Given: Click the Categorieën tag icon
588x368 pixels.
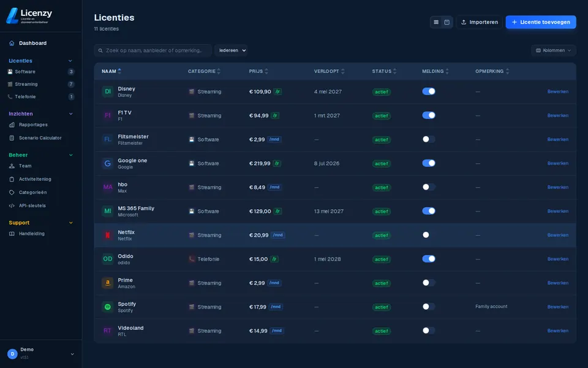Looking at the screenshot, I should click(12, 192).
